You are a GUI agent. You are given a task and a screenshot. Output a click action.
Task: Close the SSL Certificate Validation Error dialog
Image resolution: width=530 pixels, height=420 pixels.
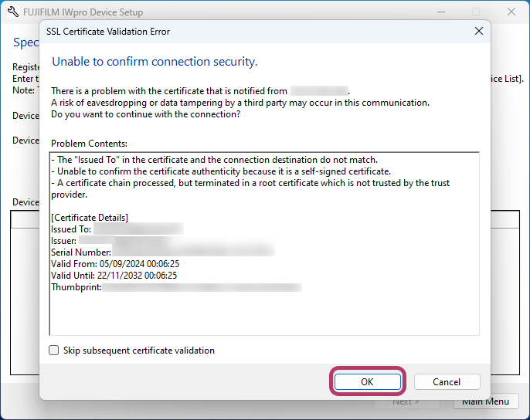(479, 32)
